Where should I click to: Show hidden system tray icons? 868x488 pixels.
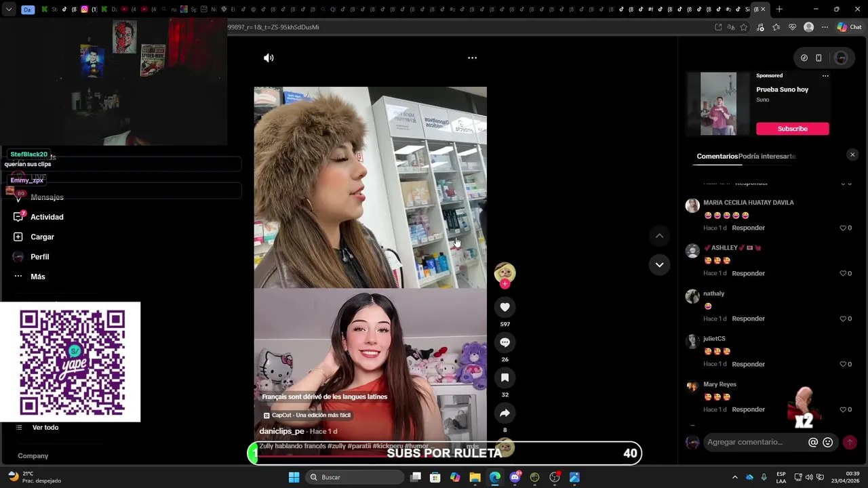point(734,477)
